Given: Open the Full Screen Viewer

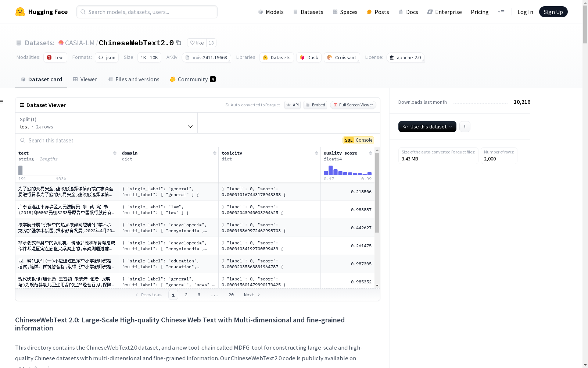Looking at the screenshot, I should click(353, 105).
